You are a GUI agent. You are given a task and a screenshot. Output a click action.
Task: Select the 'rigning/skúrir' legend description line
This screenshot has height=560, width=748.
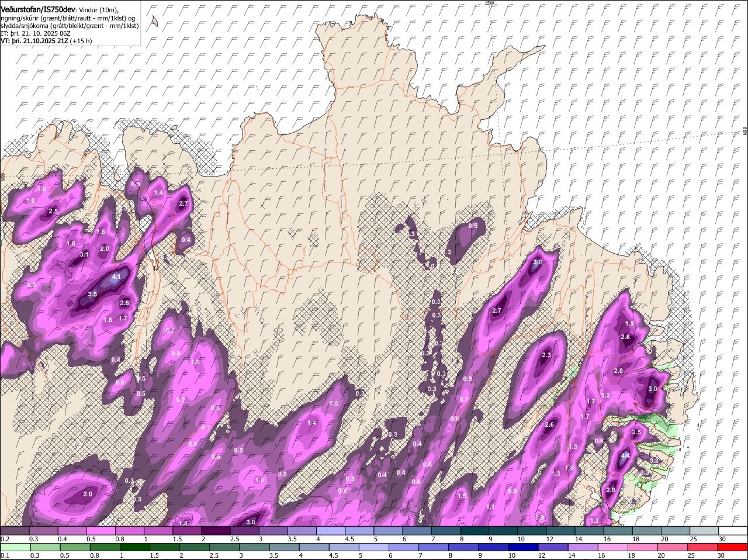68,18
